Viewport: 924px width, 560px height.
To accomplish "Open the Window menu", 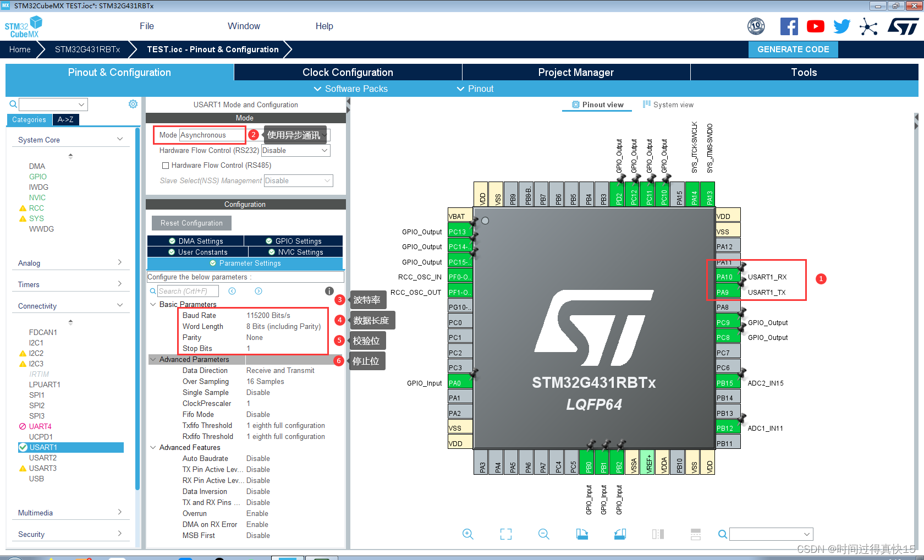I will [x=244, y=26].
